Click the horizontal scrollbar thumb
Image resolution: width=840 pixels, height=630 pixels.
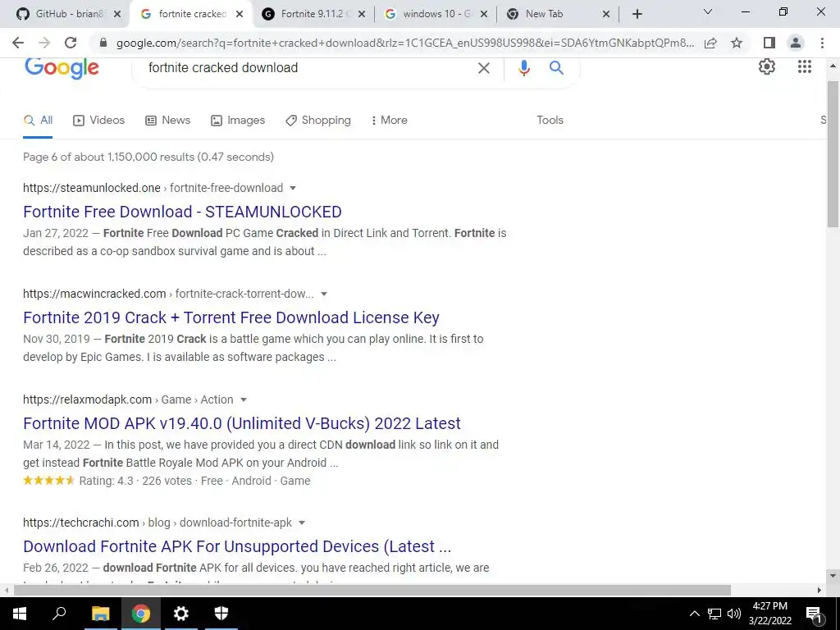[372, 591]
